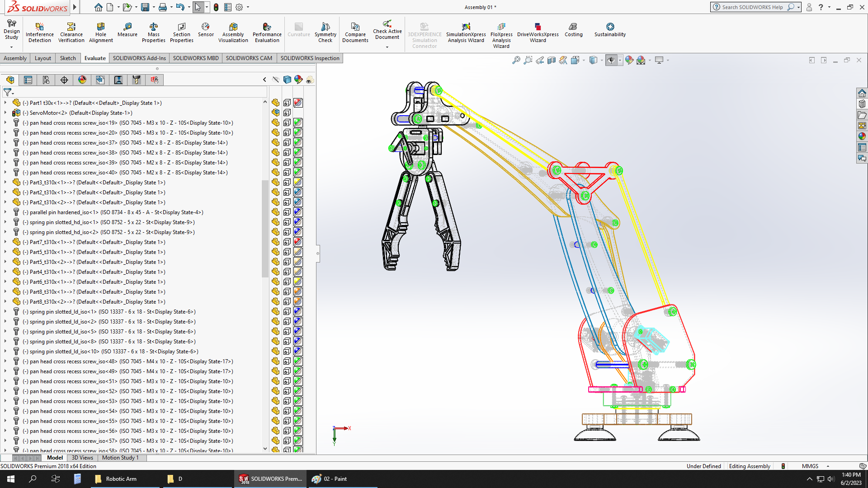Screen dimensions: 868x488
Task: Start Assembly Visualization
Action: tap(233, 33)
